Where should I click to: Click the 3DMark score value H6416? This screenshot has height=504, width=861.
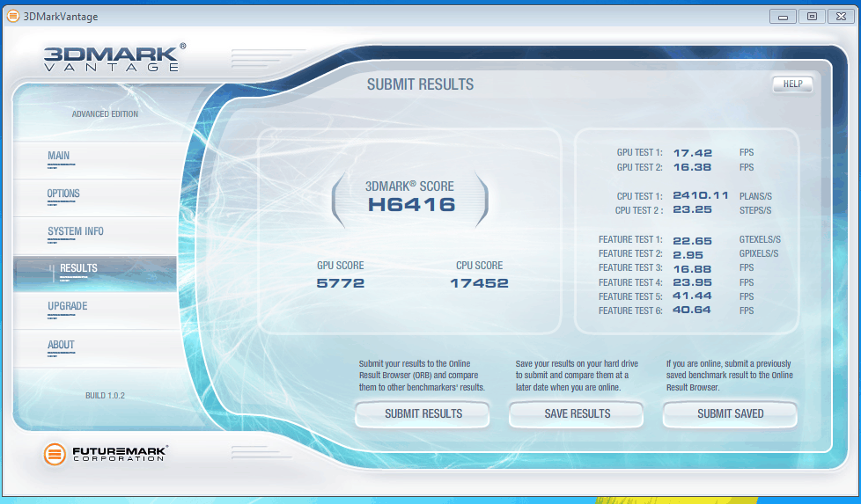click(x=411, y=205)
